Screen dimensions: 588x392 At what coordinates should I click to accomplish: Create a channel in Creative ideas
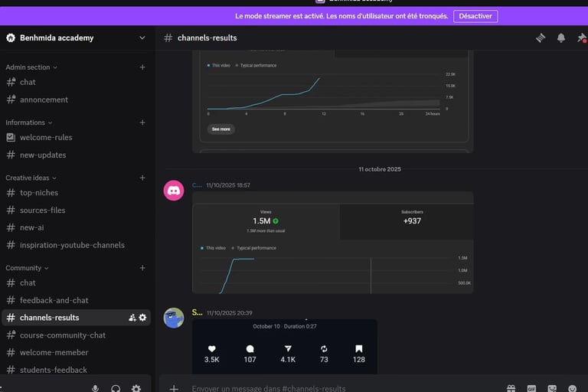click(x=142, y=178)
